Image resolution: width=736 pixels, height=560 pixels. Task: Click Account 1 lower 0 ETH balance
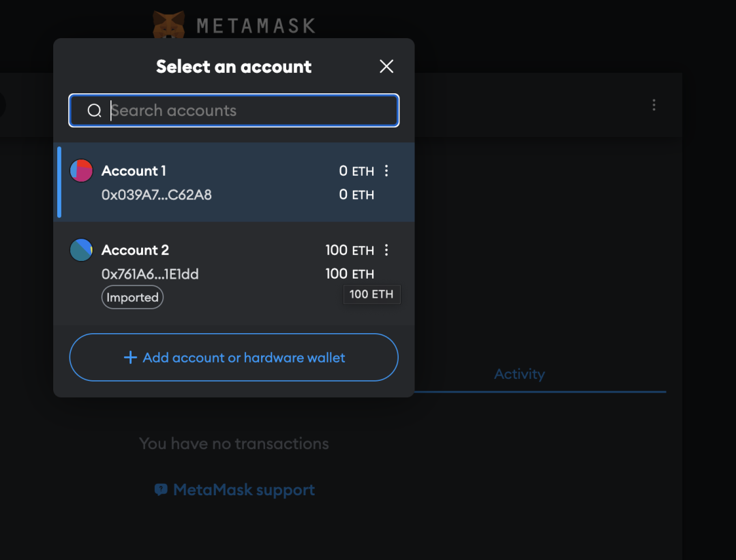pyautogui.click(x=356, y=195)
